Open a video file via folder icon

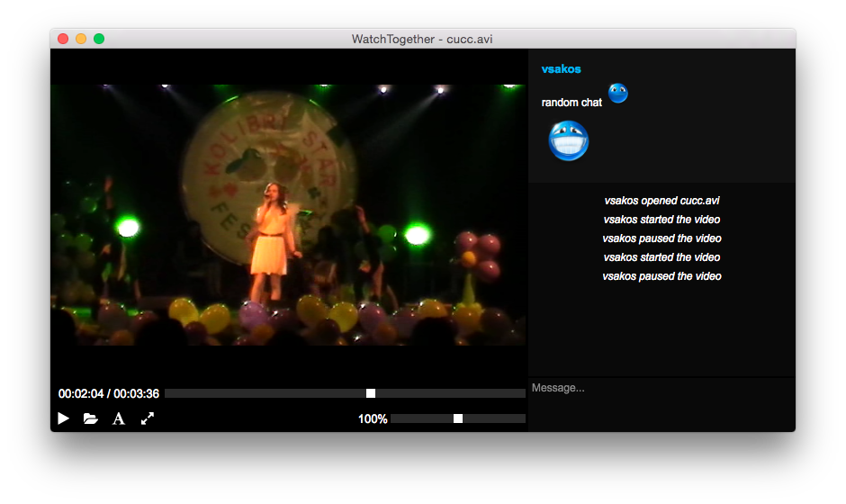click(91, 418)
